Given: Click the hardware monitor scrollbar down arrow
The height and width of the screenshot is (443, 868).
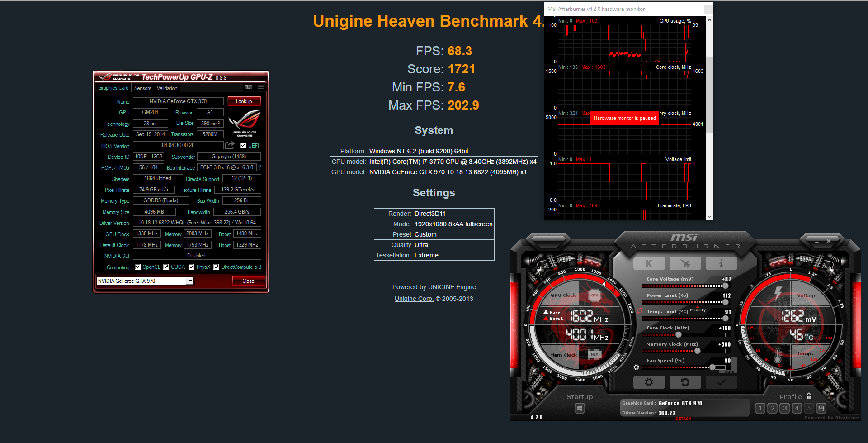Looking at the screenshot, I should [709, 217].
